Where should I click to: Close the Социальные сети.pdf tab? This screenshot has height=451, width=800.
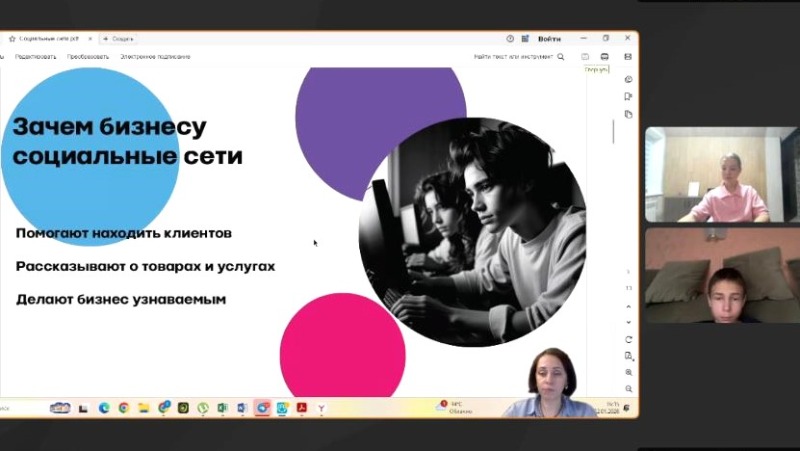tap(90, 39)
